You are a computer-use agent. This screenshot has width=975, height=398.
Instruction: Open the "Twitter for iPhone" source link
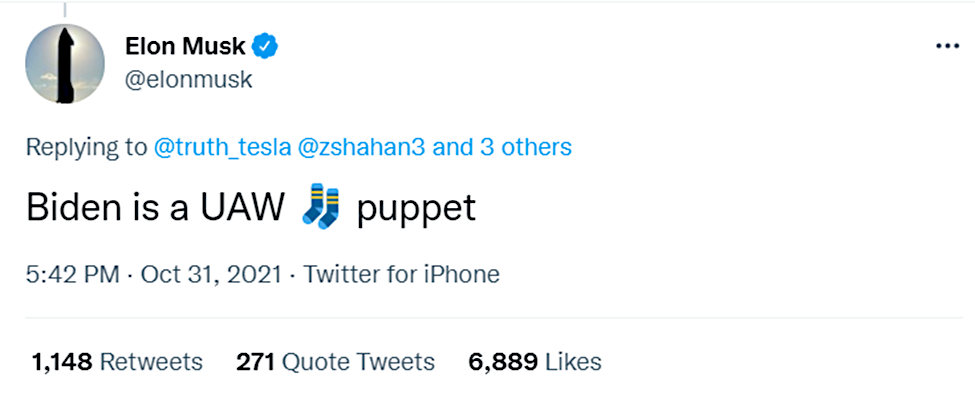click(x=401, y=274)
